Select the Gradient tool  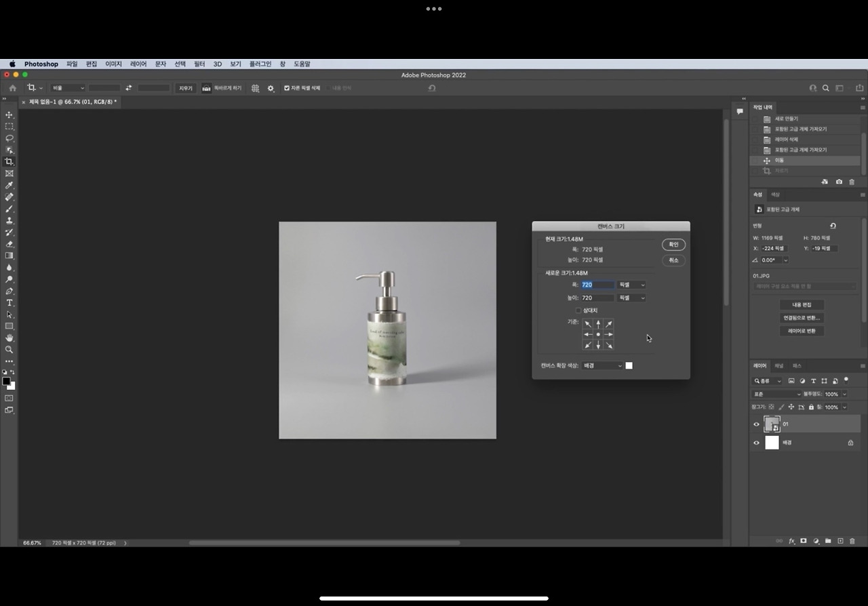[9, 256]
